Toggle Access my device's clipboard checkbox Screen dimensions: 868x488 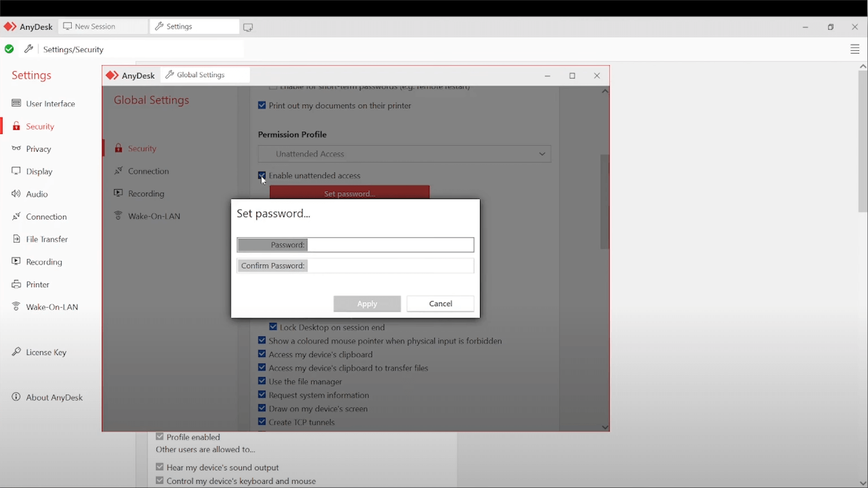tap(261, 354)
